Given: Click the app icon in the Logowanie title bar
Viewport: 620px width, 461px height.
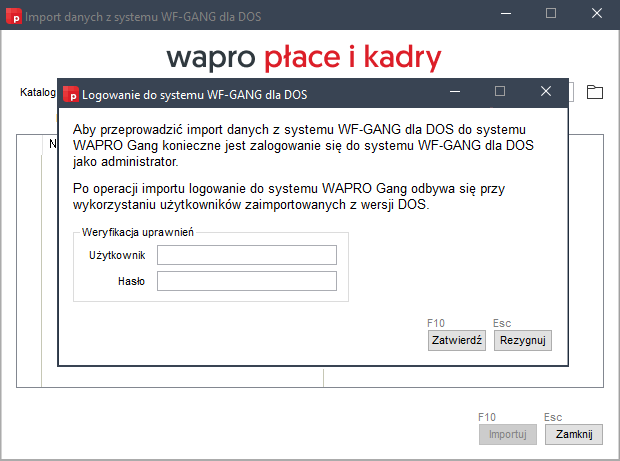Looking at the screenshot, I should click(x=71, y=94).
